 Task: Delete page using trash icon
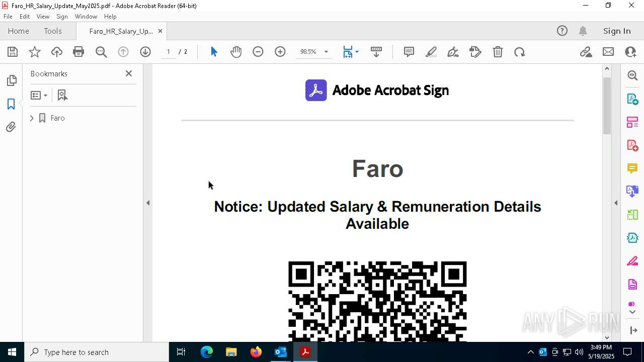click(498, 52)
